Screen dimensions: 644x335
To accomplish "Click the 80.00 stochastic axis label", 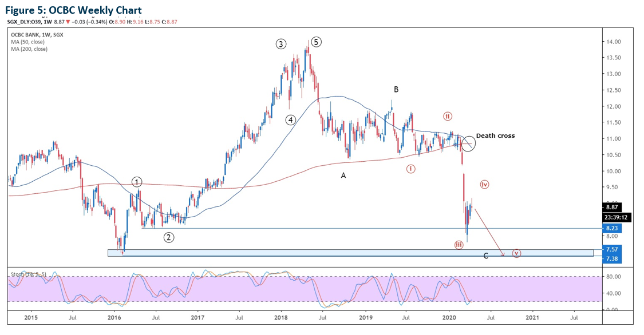I will (x=613, y=277).
